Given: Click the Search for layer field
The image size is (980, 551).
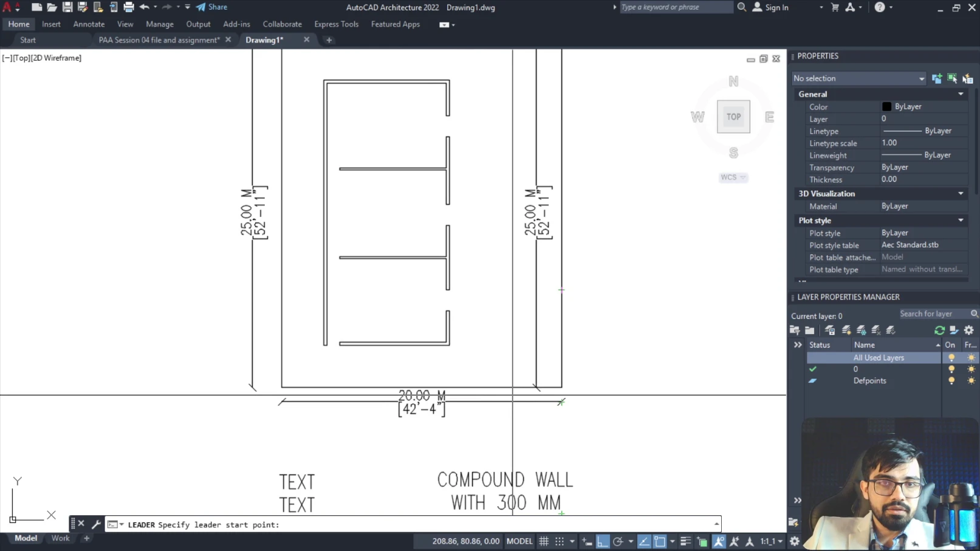Looking at the screenshot, I should [933, 314].
